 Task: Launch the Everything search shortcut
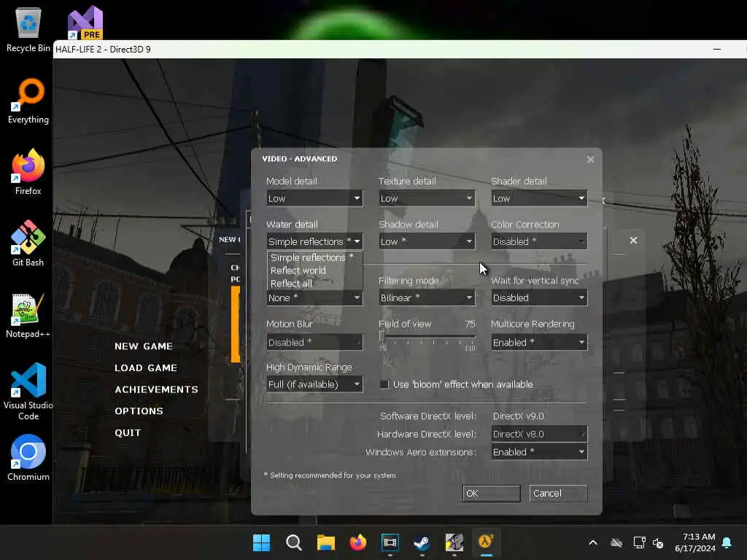click(28, 101)
